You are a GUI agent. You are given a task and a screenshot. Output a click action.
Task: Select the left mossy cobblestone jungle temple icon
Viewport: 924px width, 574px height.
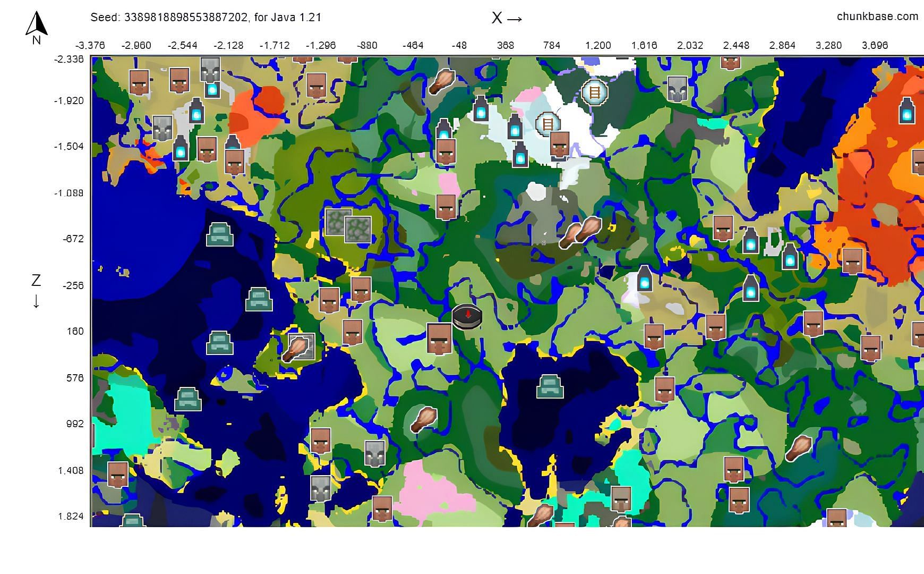pyautogui.click(x=338, y=222)
